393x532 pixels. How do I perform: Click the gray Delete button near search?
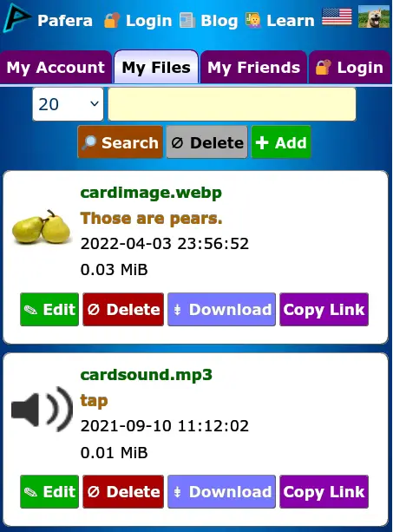206,142
